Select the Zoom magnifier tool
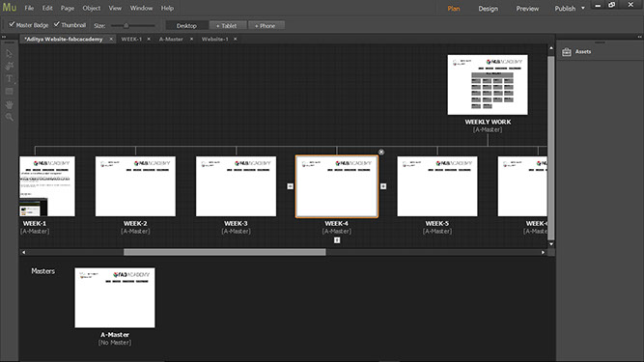The width and height of the screenshot is (644, 362). click(9, 117)
